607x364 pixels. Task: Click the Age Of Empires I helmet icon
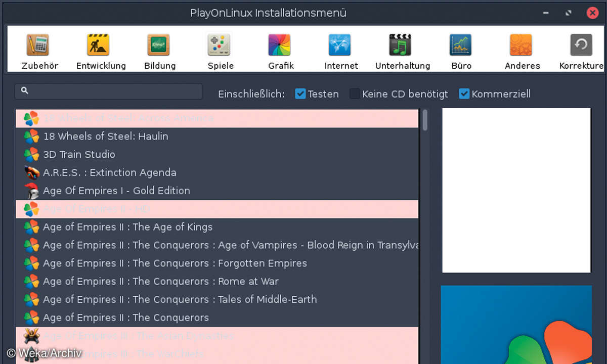(31, 191)
